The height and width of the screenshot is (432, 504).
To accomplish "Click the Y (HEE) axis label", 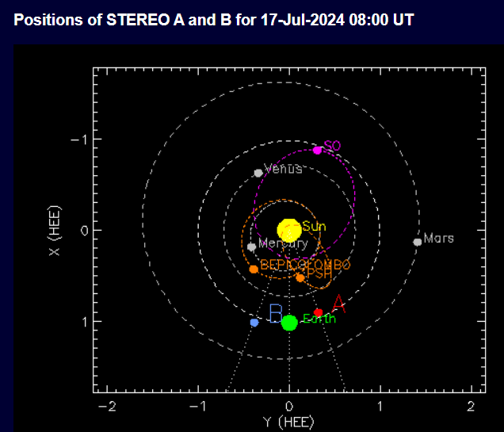I will tap(288, 422).
